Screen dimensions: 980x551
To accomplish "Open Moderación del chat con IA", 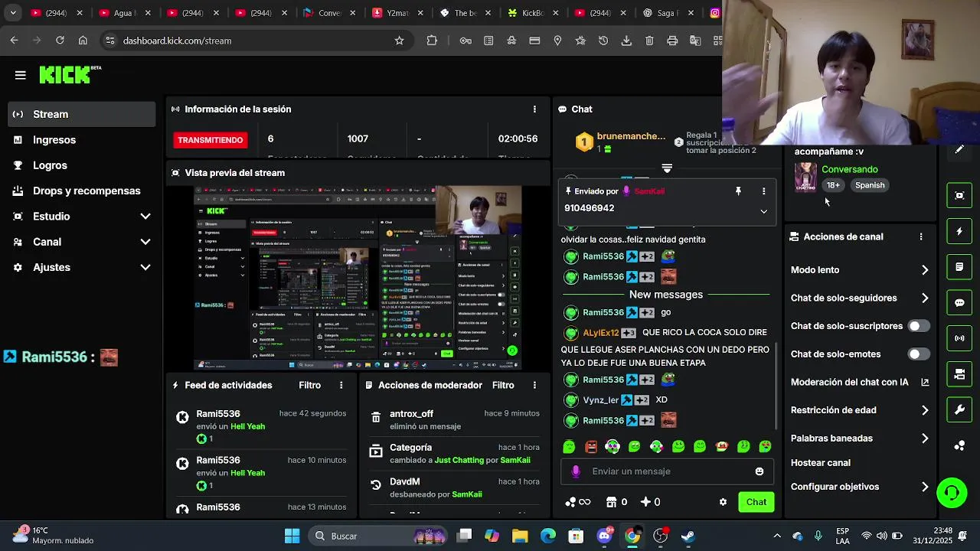I will tap(860, 383).
